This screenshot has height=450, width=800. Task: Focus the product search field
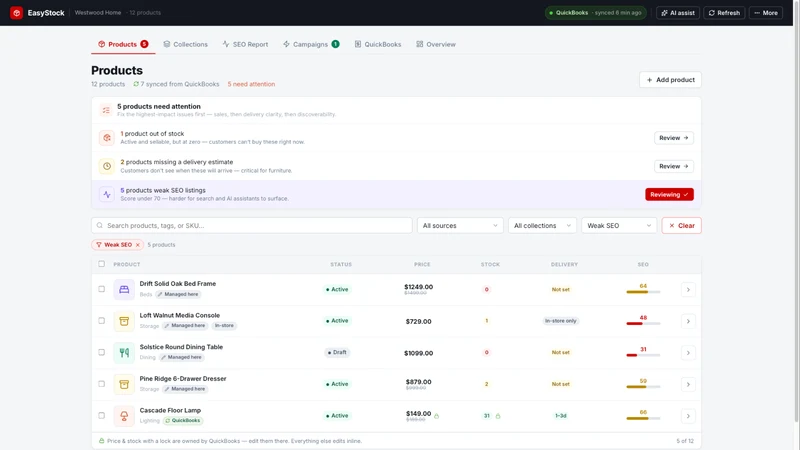point(252,226)
